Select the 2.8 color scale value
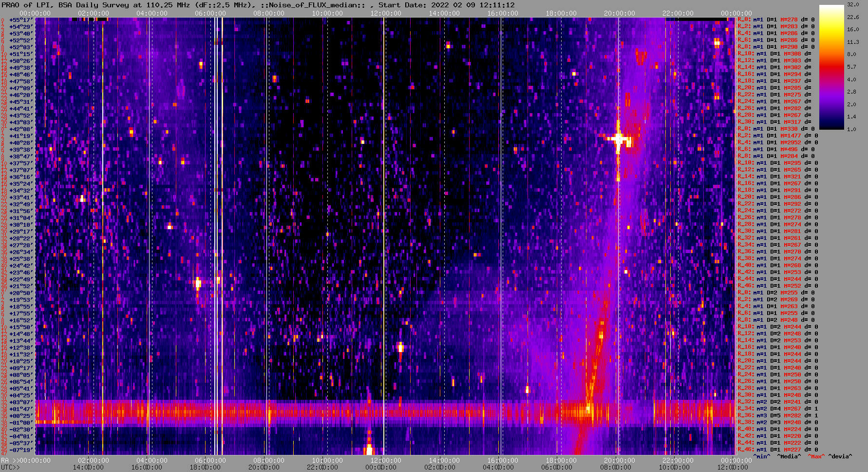Screen dimensions: 868x472 (x=851, y=92)
